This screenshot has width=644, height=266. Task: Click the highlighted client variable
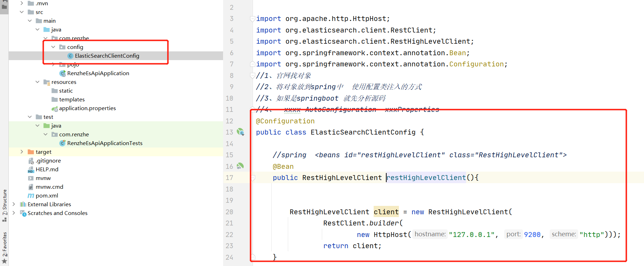386,212
